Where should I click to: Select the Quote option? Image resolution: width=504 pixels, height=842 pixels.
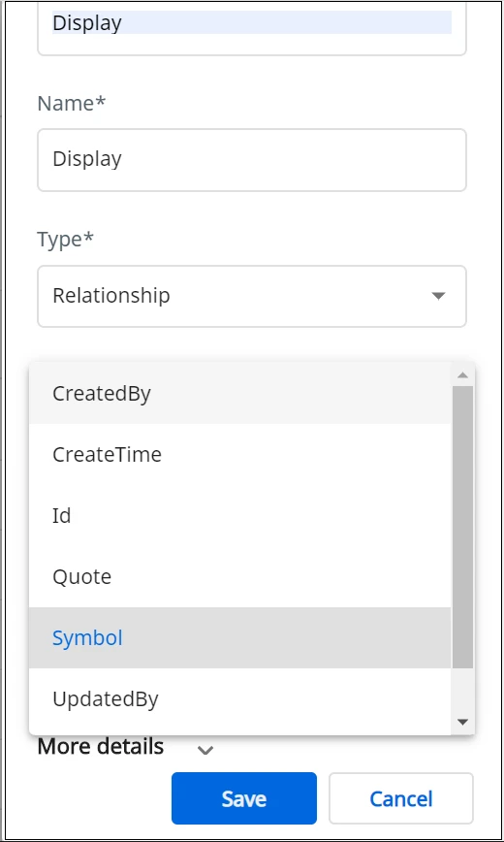pyautogui.click(x=240, y=577)
